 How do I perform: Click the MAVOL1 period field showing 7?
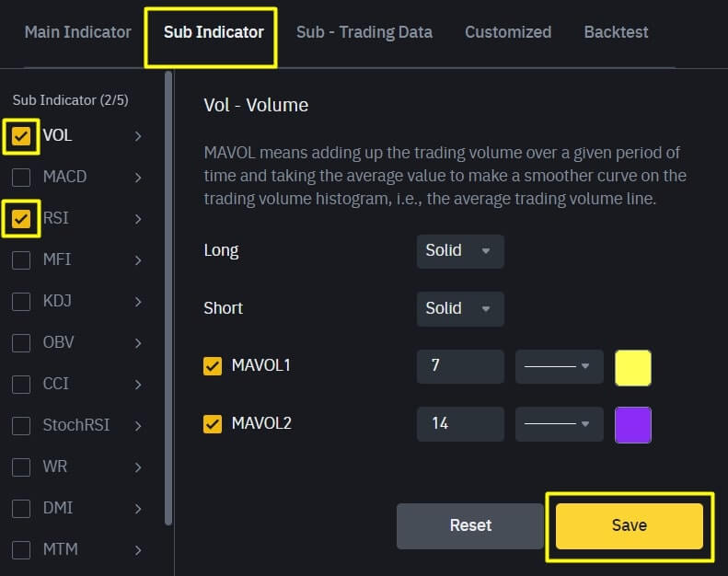460,366
